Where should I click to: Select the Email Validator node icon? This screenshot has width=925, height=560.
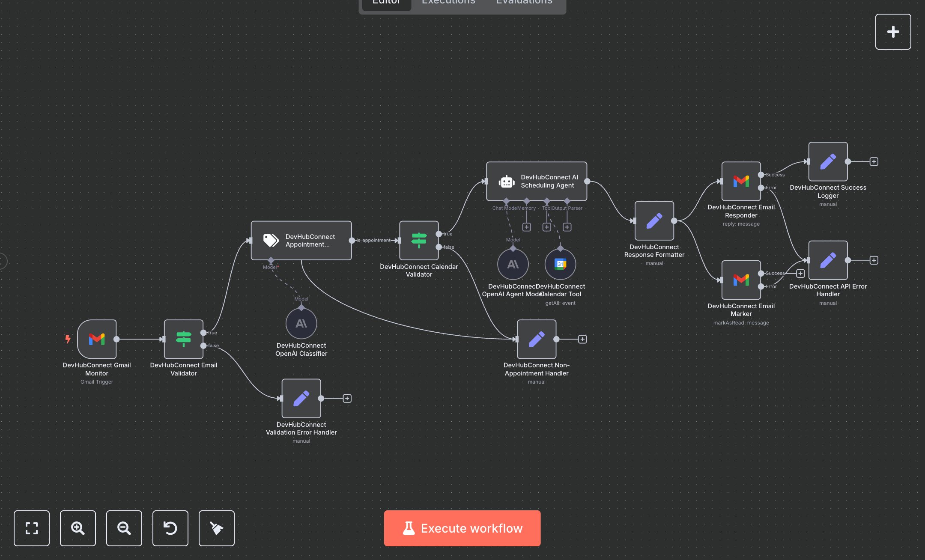coord(183,339)
